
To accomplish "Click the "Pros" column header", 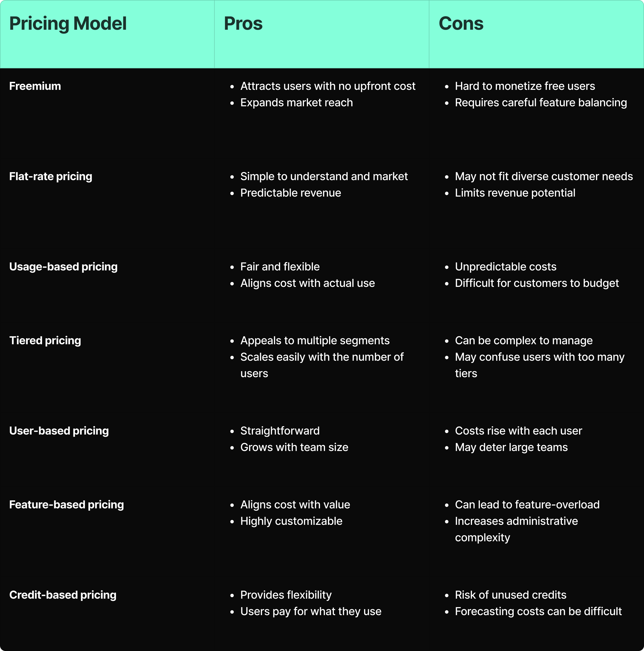I will tap(243, 24).
